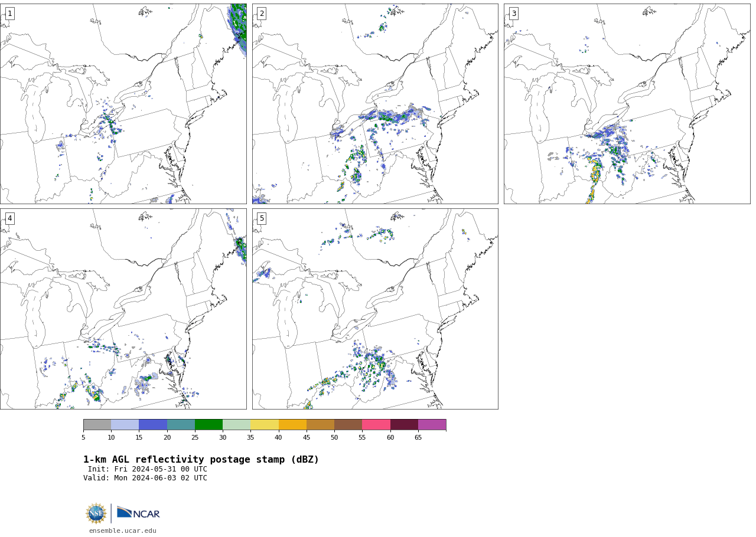Click the colorbar tick label 35
Image resolution: width=756 pixels, height=537 pixels.
[250, 437]
